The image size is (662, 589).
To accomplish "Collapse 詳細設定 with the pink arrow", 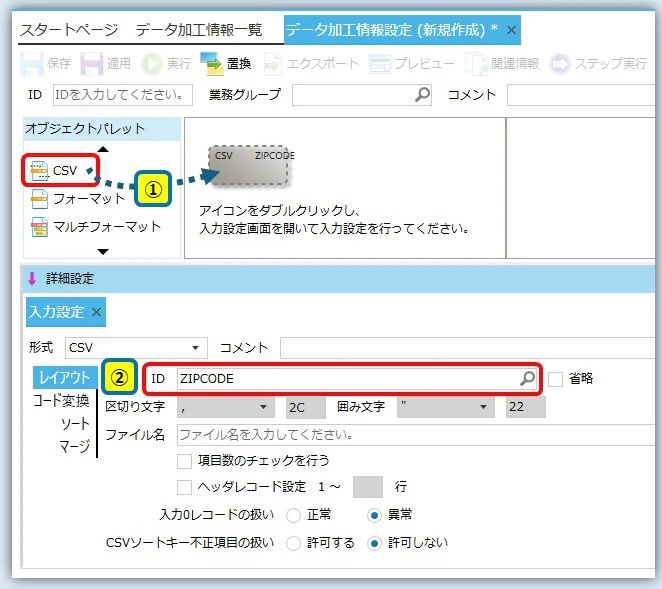I will 32,279.
